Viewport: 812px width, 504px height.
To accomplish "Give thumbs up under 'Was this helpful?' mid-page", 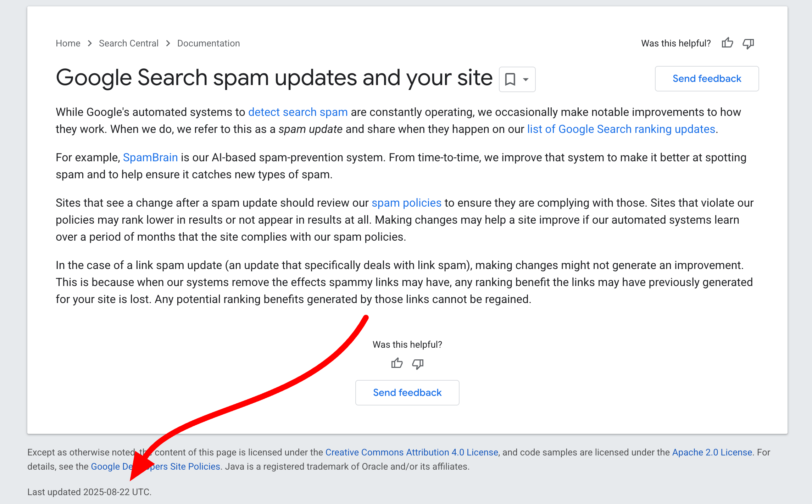I will [397, 363].
